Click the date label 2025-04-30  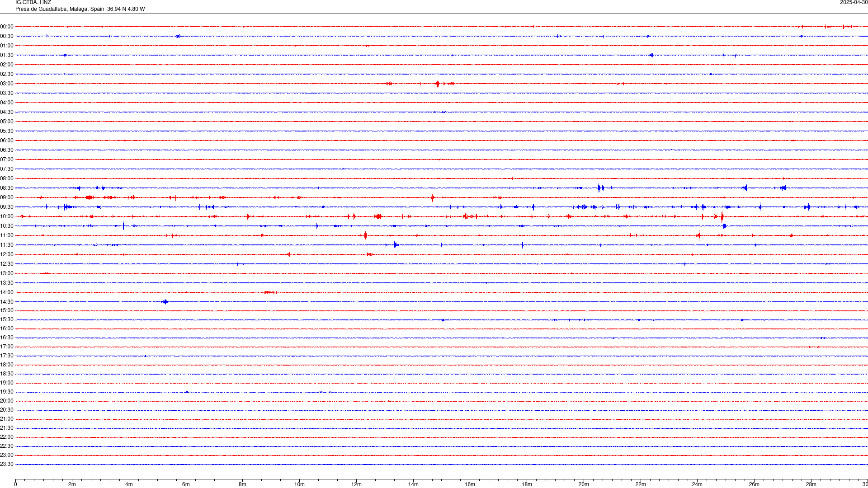tap(854, 3)
